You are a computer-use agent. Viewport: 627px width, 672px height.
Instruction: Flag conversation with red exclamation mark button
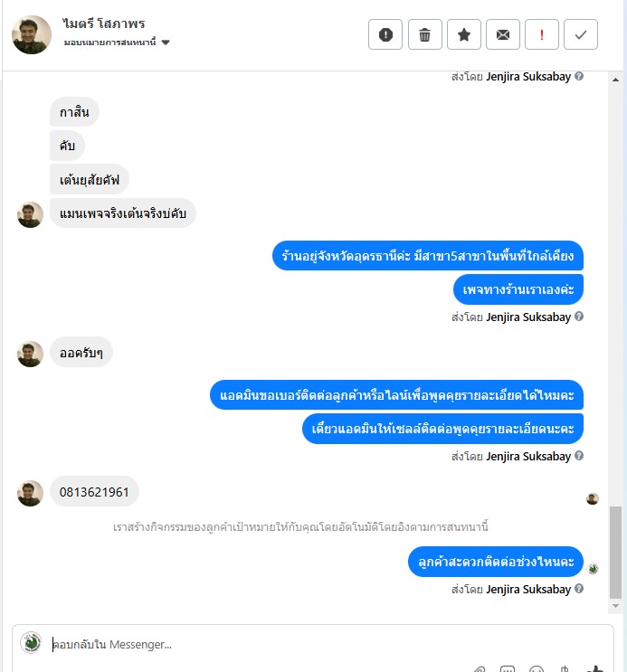(x=542, y=34)
